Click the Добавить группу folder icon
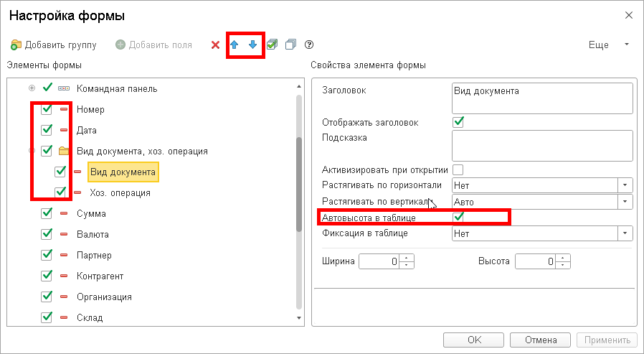This screenshot has width=644, height=354. [16, 45]
